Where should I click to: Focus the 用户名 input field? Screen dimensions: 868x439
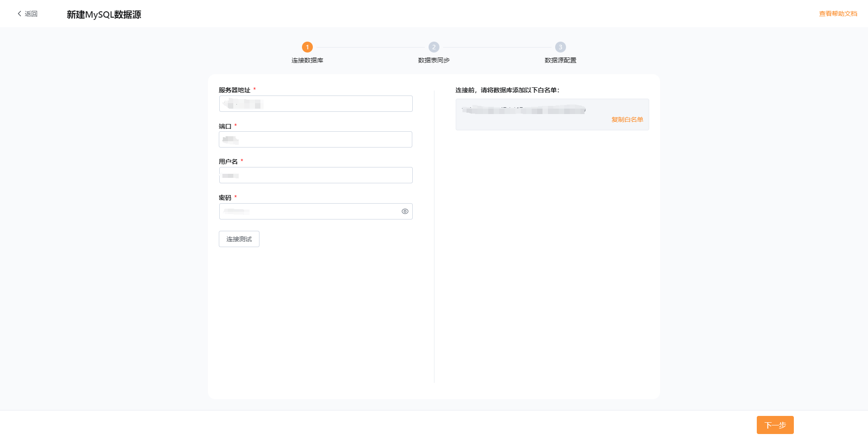coord(316,175)
